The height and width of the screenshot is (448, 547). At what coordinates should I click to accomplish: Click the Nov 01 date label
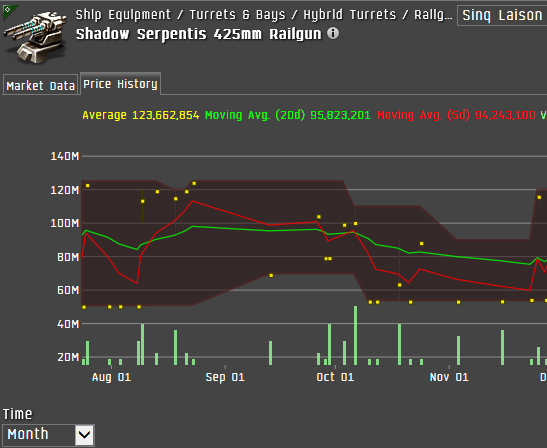point(449,377)
